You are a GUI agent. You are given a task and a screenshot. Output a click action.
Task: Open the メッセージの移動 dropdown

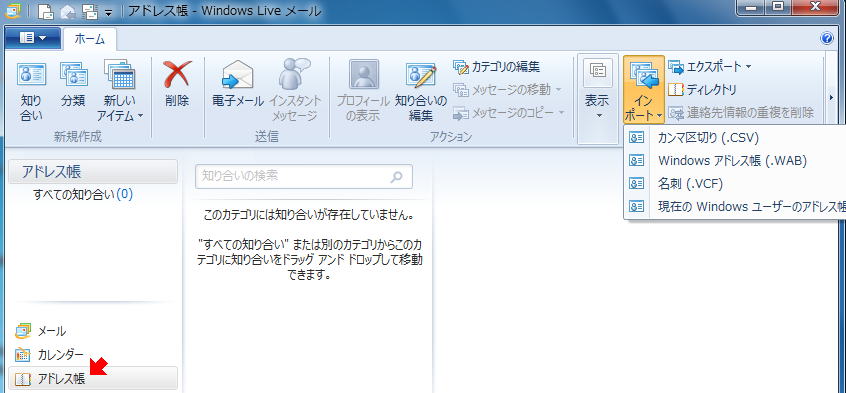tap(508, 90)
